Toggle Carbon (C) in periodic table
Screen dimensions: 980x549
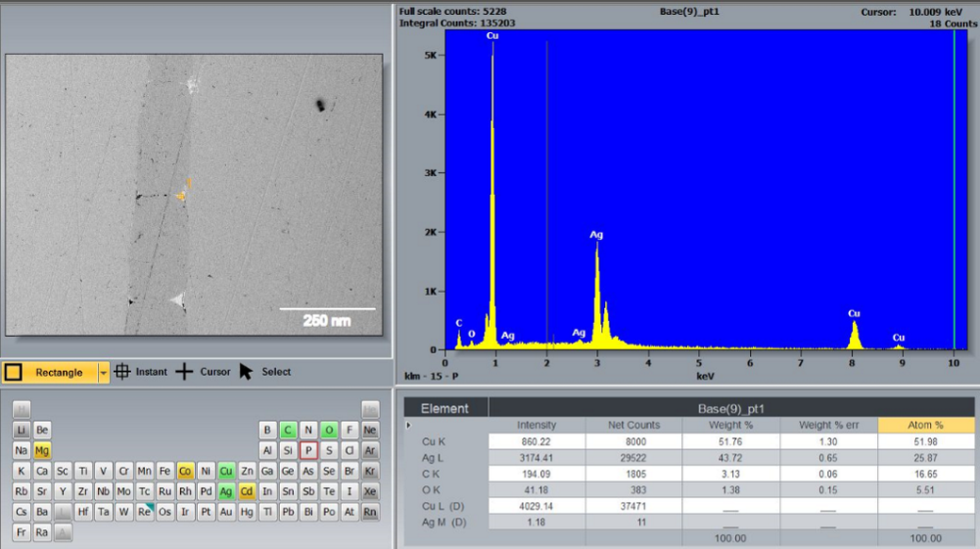pos(287,430)
